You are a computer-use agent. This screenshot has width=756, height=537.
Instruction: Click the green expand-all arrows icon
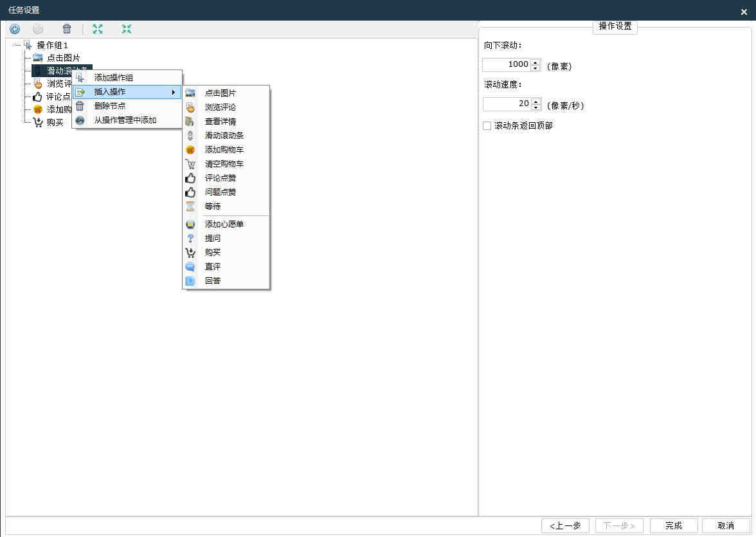[98, 29]
